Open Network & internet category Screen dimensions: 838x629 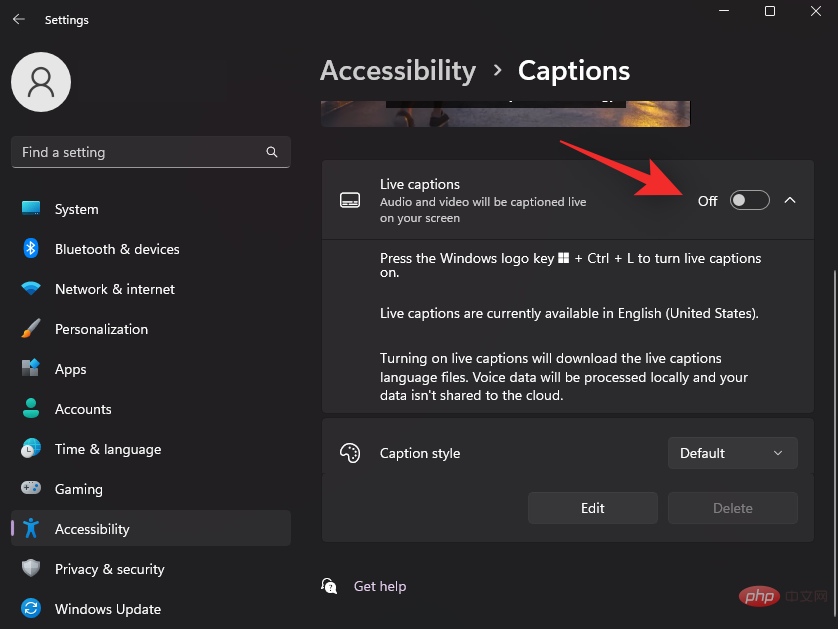pyautogui.click(x=151, y=289)
